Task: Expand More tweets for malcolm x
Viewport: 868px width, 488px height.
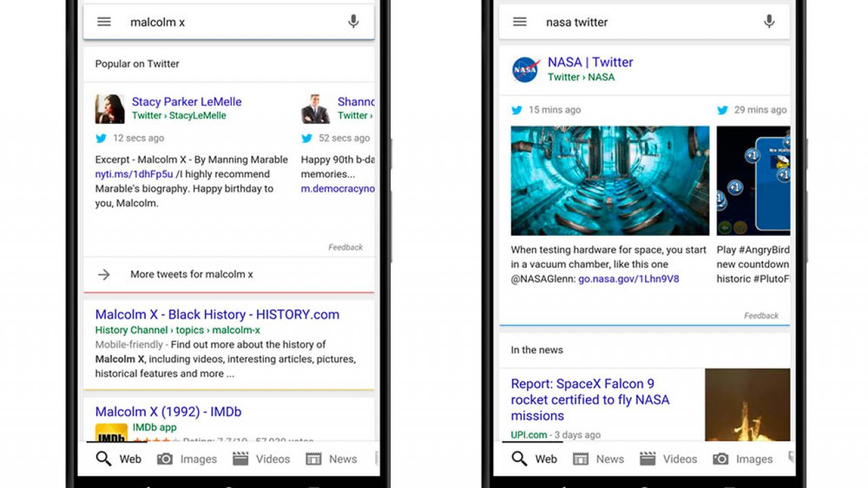Action: pyautogui.click(x=191, y=274)
